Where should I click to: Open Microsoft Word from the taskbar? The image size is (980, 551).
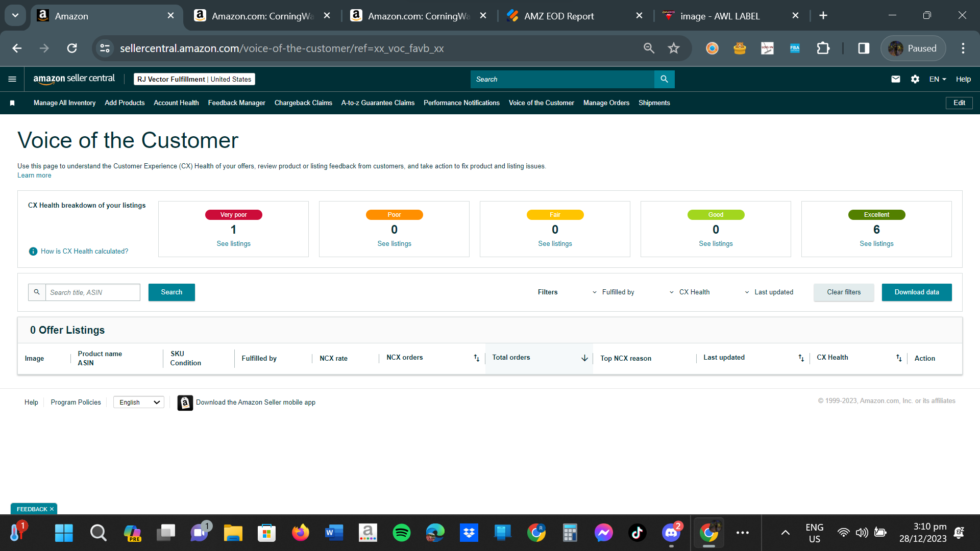pos(334,533)
